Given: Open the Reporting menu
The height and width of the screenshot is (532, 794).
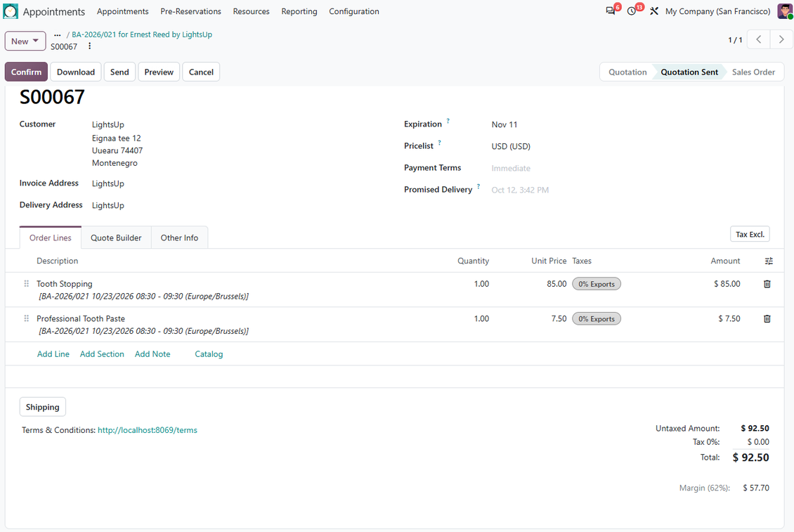Looking at the screenshot, I should coord(299,11).
